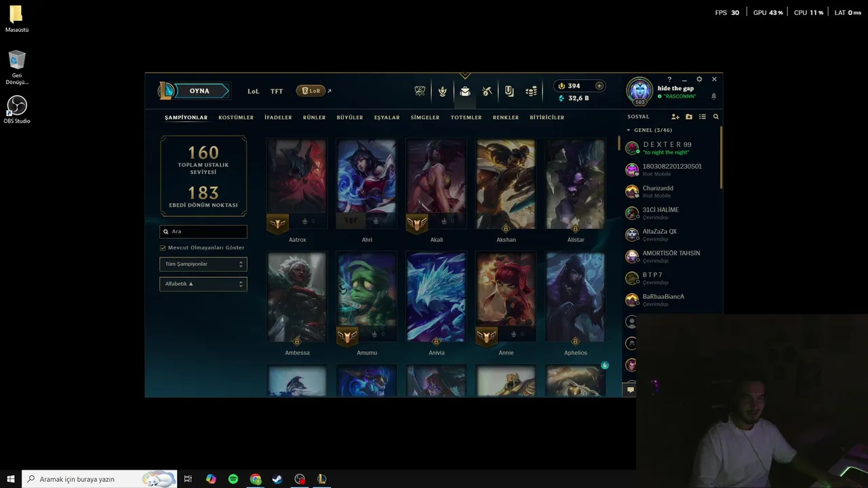Select the Aatrox champion card
Screen dimensions: 868x488
point(297,184)
